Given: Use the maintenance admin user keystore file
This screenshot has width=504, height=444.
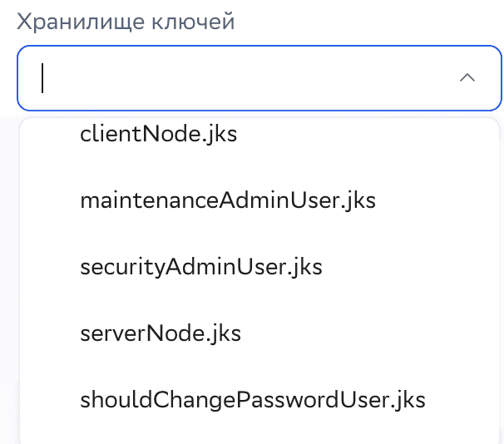Looking at the screenshot, I should (x=228, y=200).
